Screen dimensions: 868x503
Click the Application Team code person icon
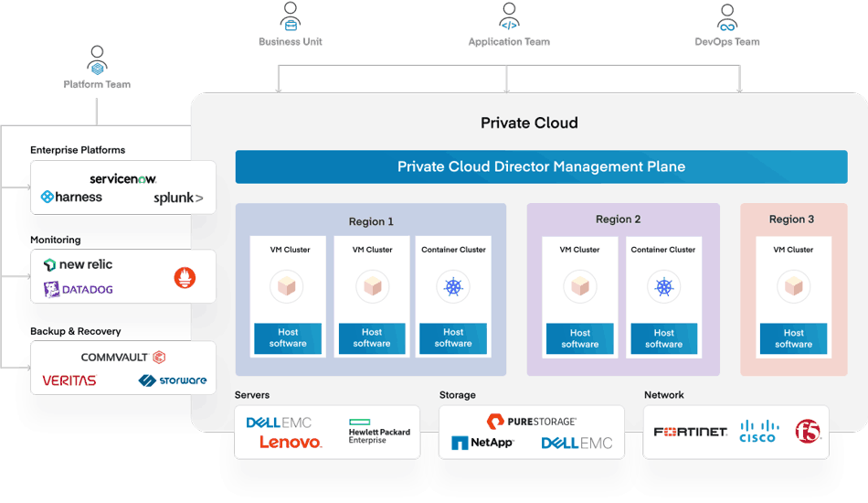click(509, 16)
